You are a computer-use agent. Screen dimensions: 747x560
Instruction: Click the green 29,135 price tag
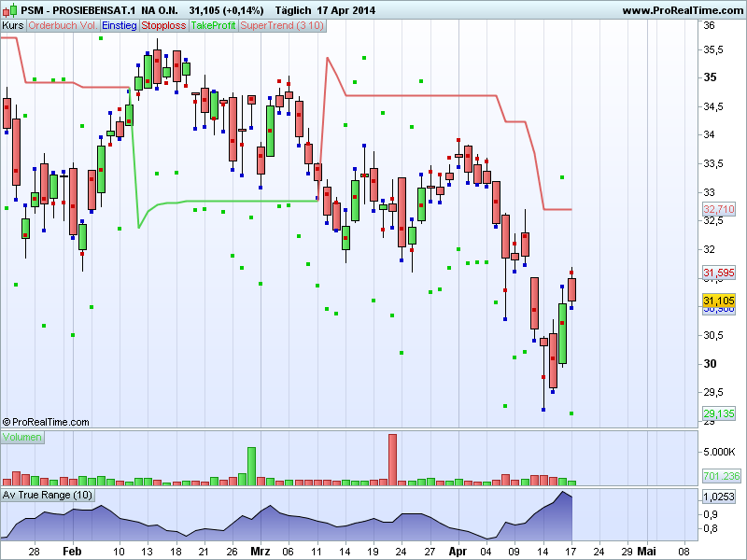[719, 413]
